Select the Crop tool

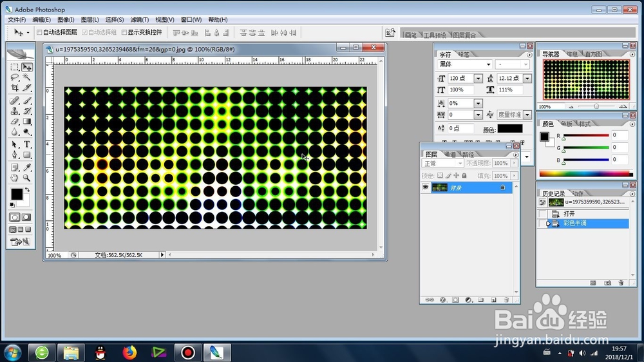point(14,88)
